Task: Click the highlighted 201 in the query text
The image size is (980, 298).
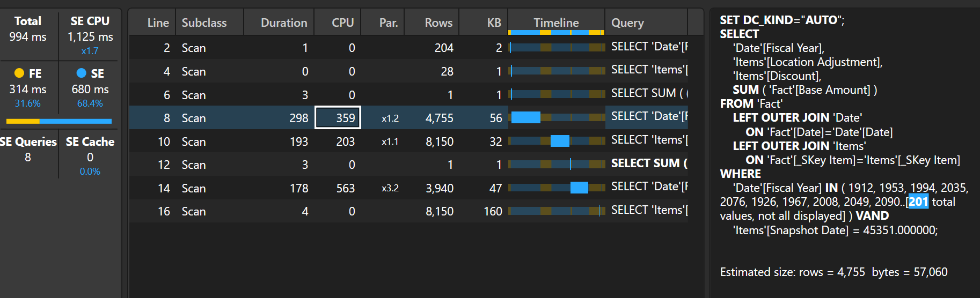Action: (918, 202)
